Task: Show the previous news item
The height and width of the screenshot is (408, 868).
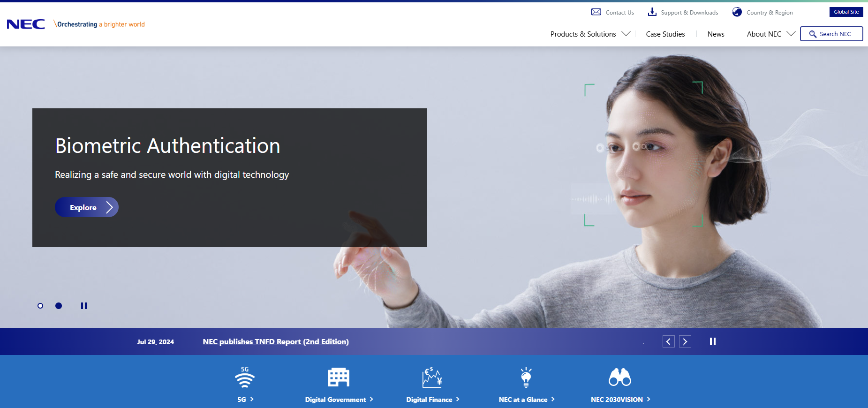Action: 669,341
